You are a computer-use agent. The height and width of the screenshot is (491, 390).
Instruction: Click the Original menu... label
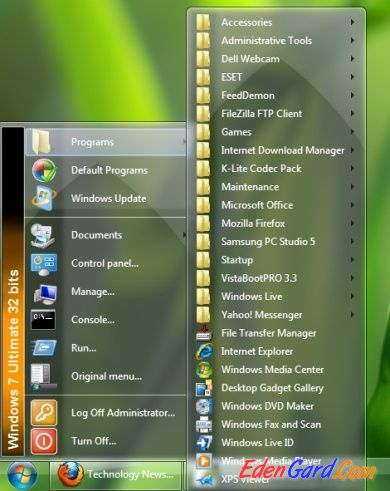(x=106, y=377)
